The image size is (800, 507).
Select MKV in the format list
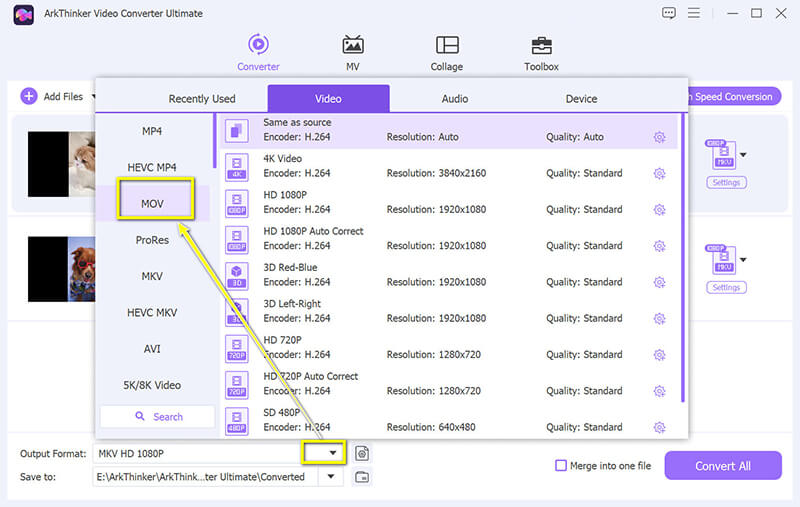152,276
